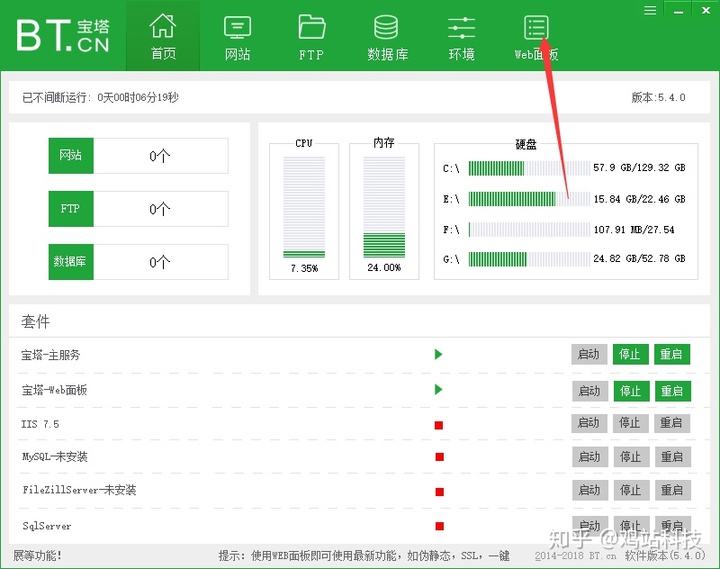Open the Web面板 list icon

(536, 28)
